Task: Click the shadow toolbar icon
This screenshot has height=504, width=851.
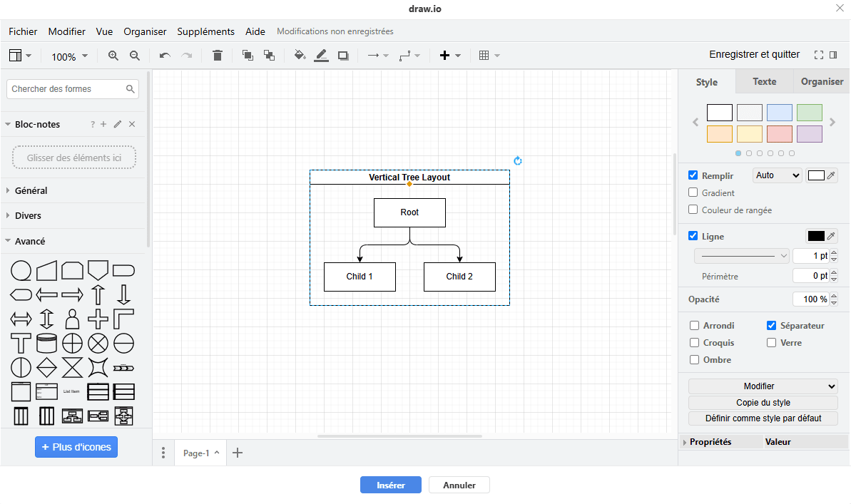Action: 343,56
